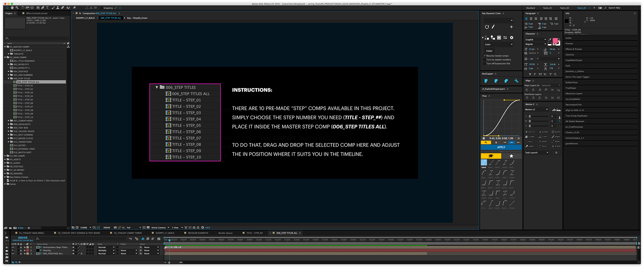Screen dimensions: 644x268
Task: Switch to 01_TOOLKIT MAIN MENU timeline tab
Action: pyautogui.click(x=32, y=233)
